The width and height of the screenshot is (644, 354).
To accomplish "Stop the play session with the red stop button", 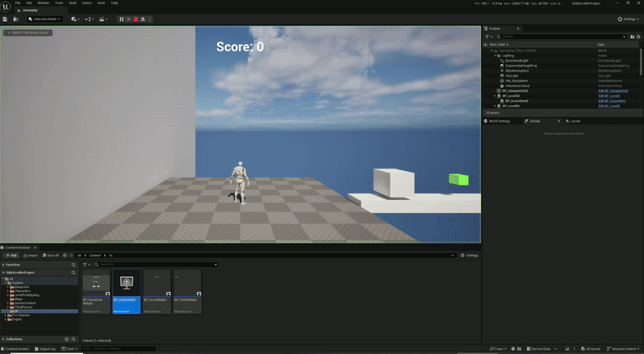I will coord(136,19).
